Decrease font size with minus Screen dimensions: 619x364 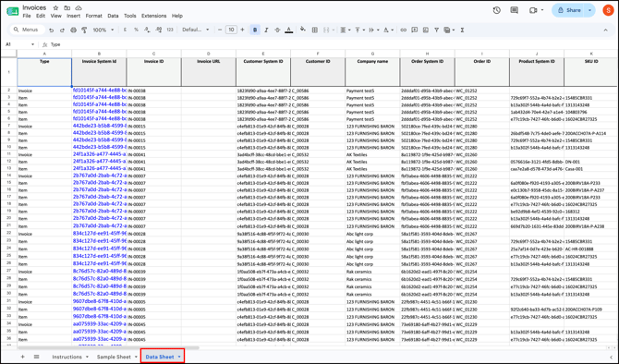tap(220, 30)
